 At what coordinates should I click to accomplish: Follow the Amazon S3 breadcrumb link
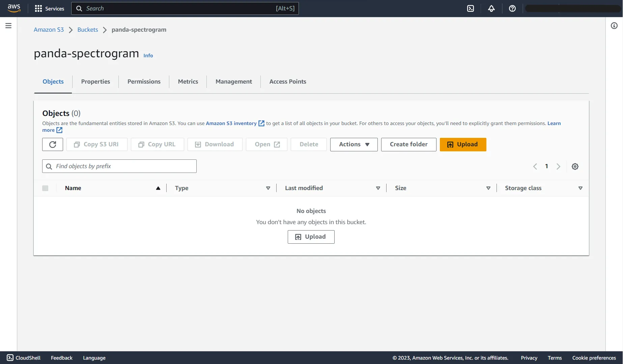pos(49,30)
